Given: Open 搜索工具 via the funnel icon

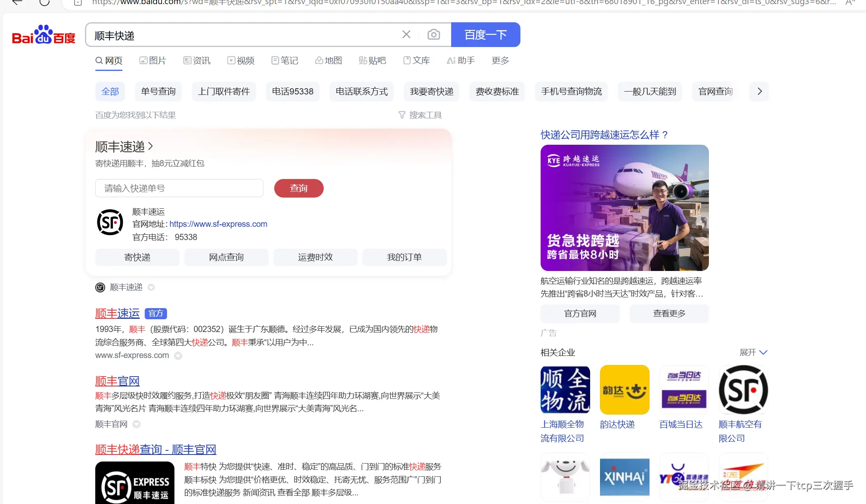Looking at the screenshot, I should (402, 115).
